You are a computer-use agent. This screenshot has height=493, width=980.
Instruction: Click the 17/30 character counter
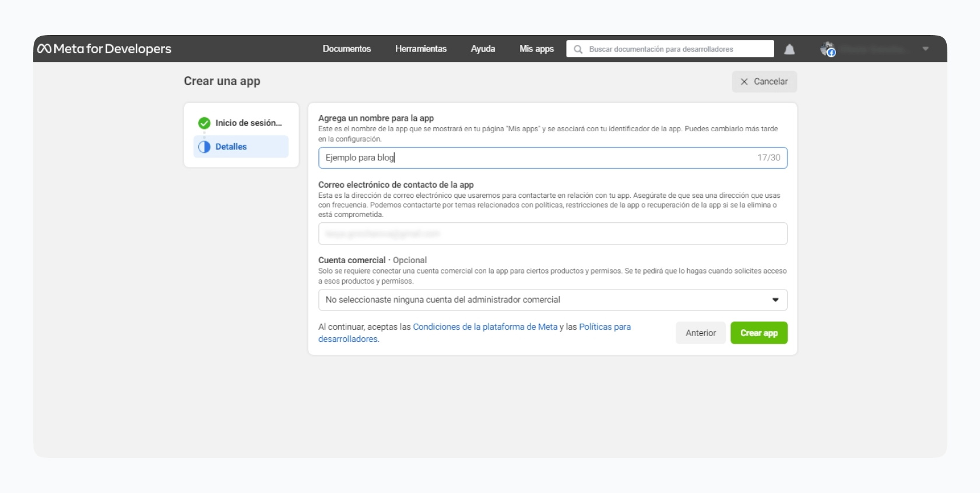(768, 158)
